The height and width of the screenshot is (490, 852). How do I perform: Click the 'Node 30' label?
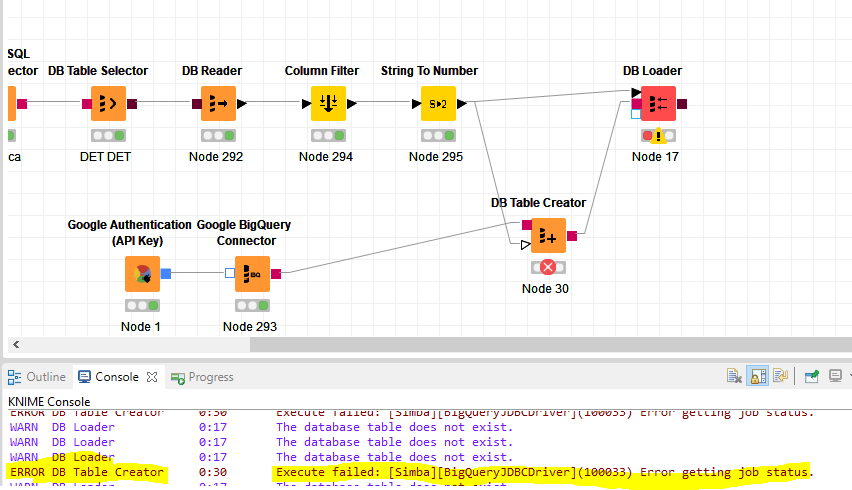tap(545, 289)
